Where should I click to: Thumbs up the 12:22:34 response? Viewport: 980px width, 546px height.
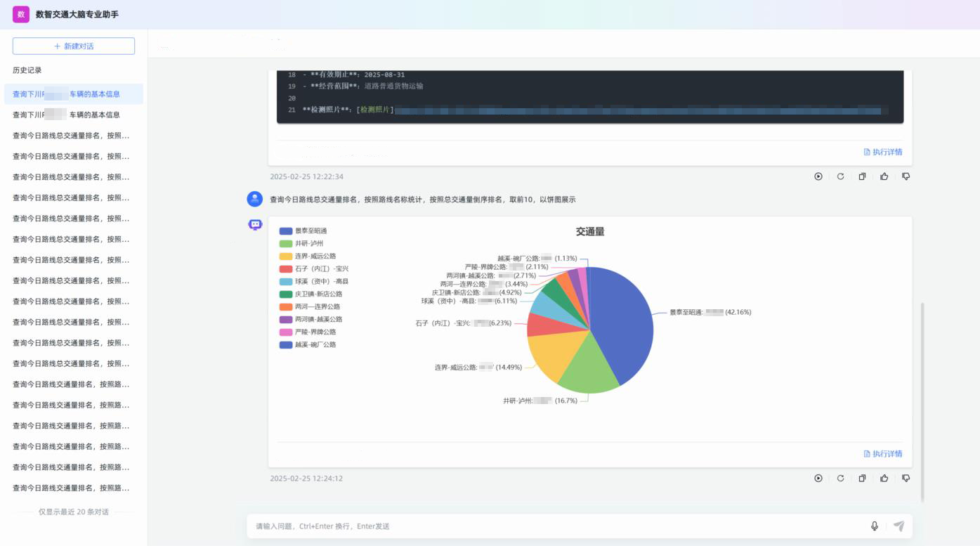pos(884,176)
